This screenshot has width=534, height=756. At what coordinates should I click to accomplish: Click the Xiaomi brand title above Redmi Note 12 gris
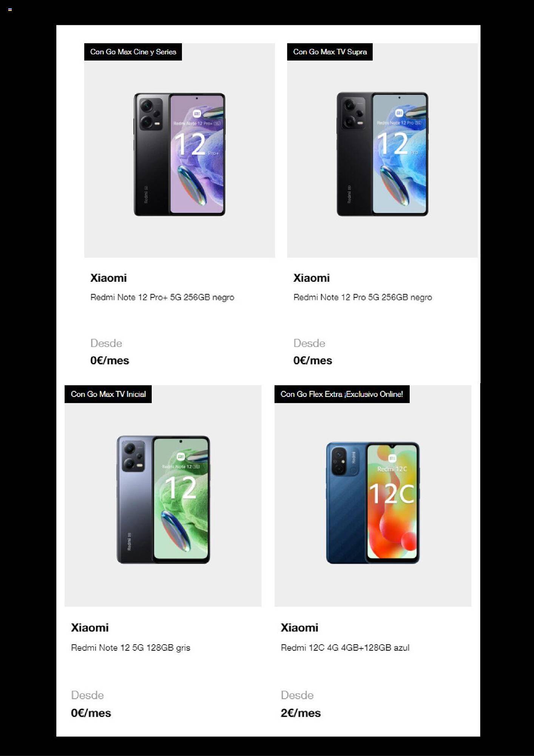(x=90, y=627)
